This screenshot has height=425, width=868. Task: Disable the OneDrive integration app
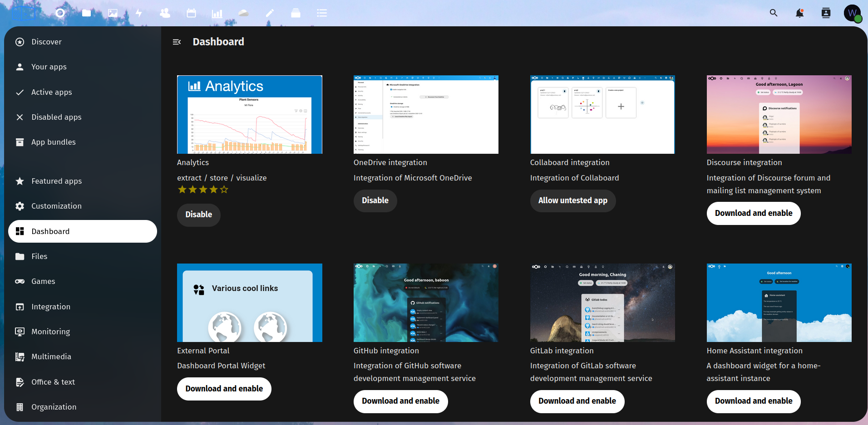tap(375, 200)
